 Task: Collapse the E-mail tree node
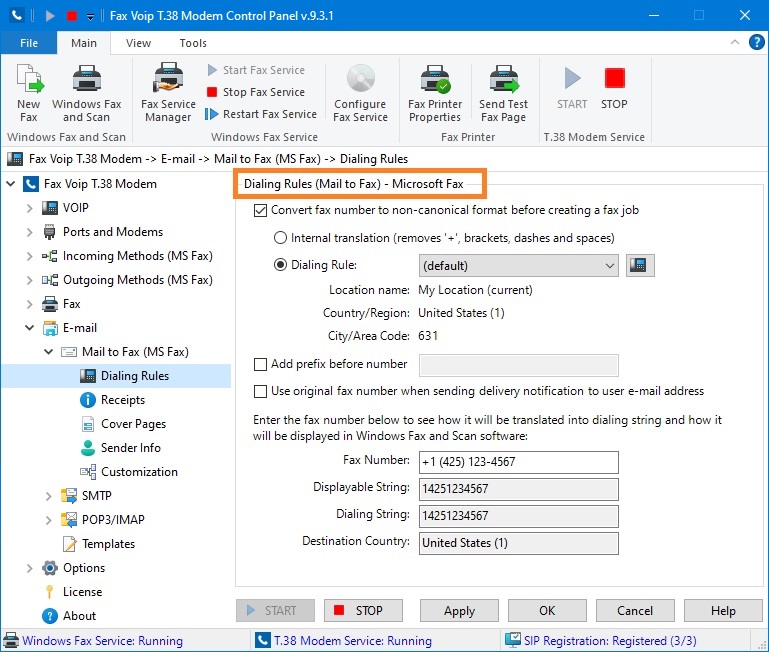pos(29,328)
